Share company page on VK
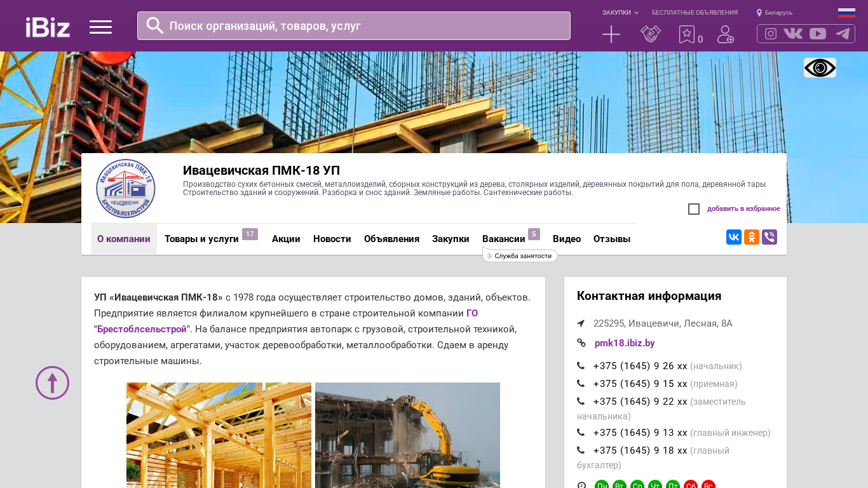This screenshot has height=488, width=868. (734, 237)
